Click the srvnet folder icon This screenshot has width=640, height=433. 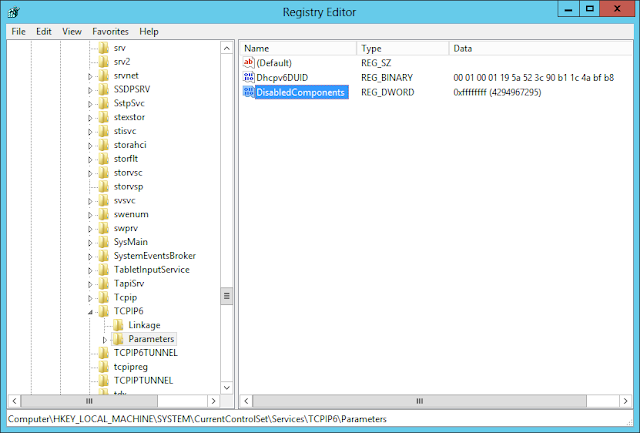point(104,75)
